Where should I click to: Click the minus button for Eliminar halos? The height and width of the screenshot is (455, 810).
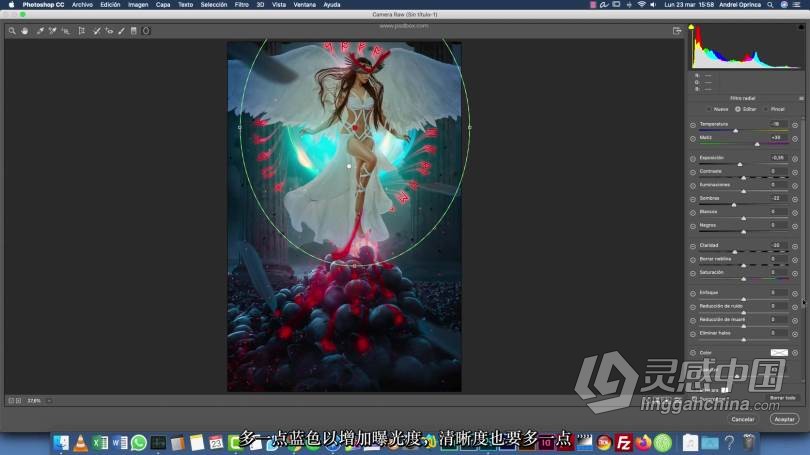point(693,334)
